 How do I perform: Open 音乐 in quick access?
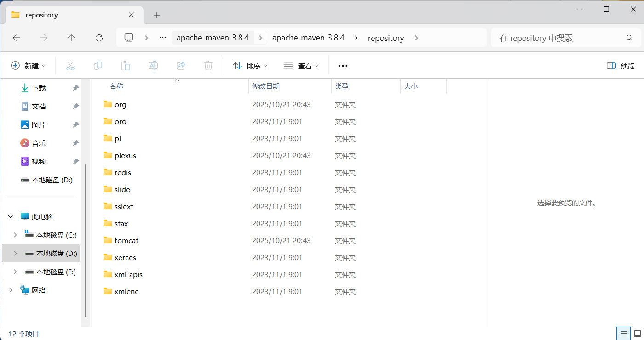(39, 143)
